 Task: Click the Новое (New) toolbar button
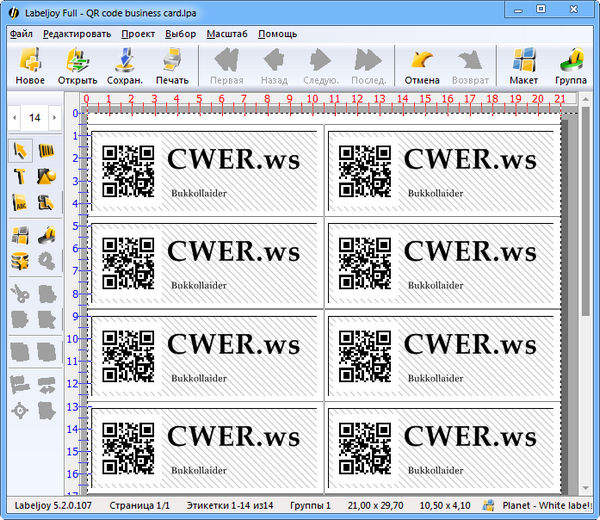coord(30,66)
